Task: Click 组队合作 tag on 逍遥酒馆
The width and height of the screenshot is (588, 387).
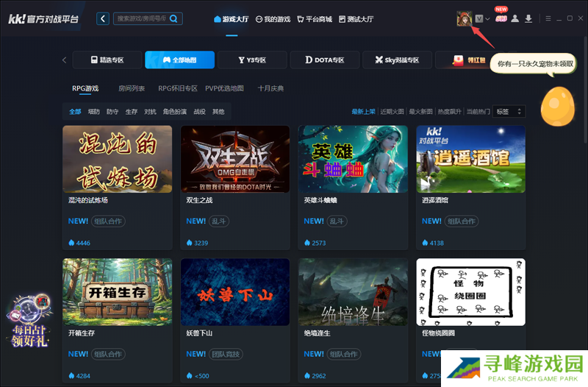Action: point(462,221)
